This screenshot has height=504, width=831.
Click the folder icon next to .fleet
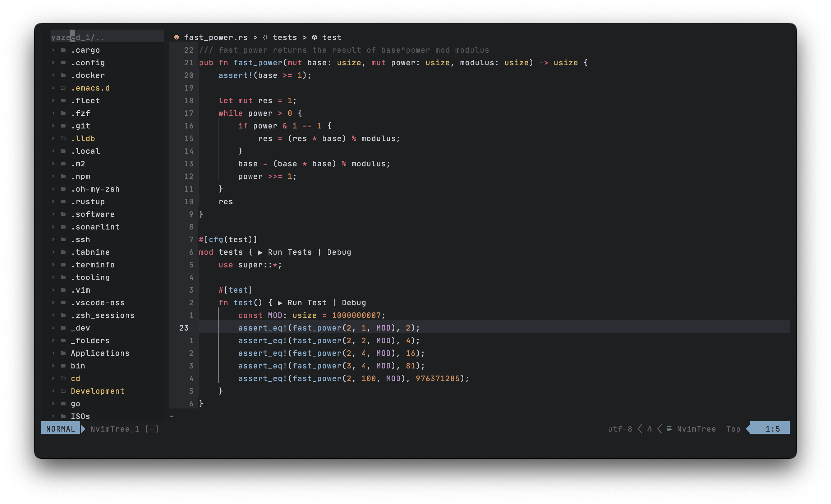coord(63,100)
